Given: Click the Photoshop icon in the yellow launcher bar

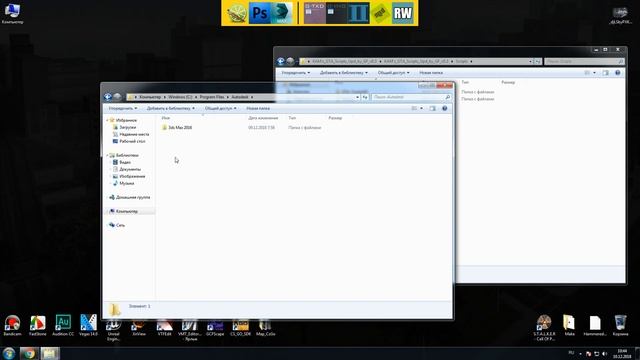Looking at the screenshot, I should [x=260, y=13].
